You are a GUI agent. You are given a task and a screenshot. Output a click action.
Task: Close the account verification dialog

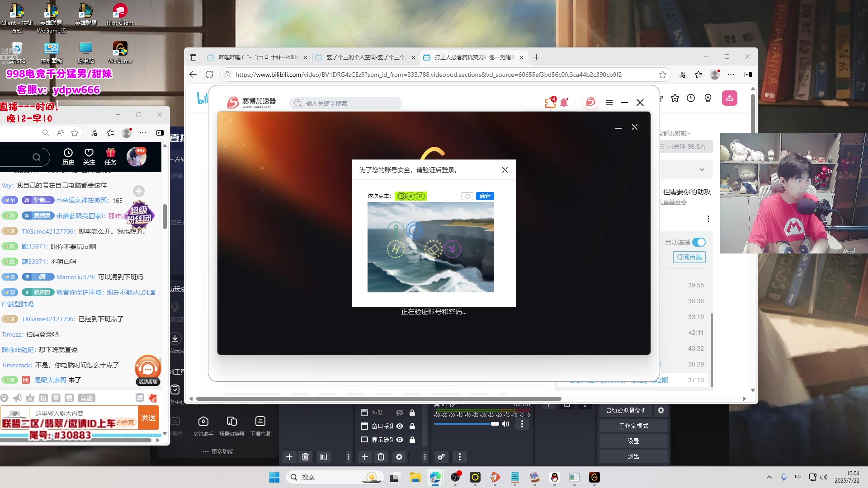point(505,170)
